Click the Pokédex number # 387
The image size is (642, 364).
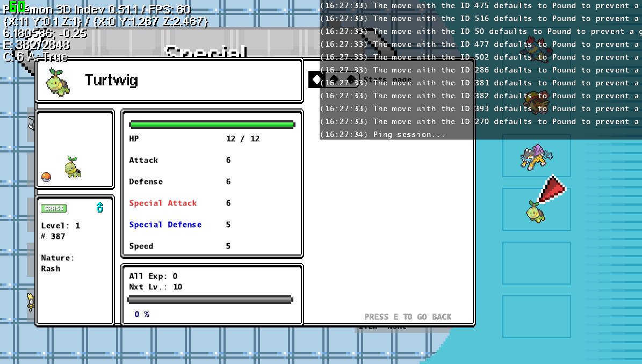click(53, 236)
